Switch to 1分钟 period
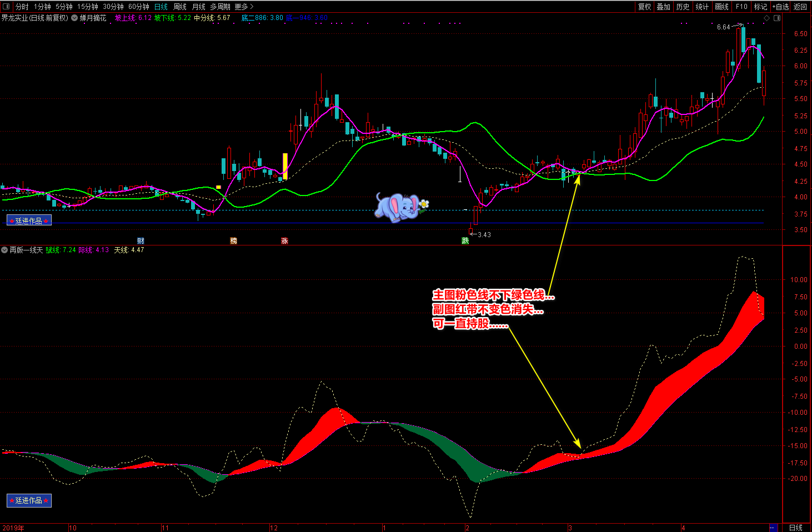Viewport: 812px width, 532px height. (x=42, y=7)
